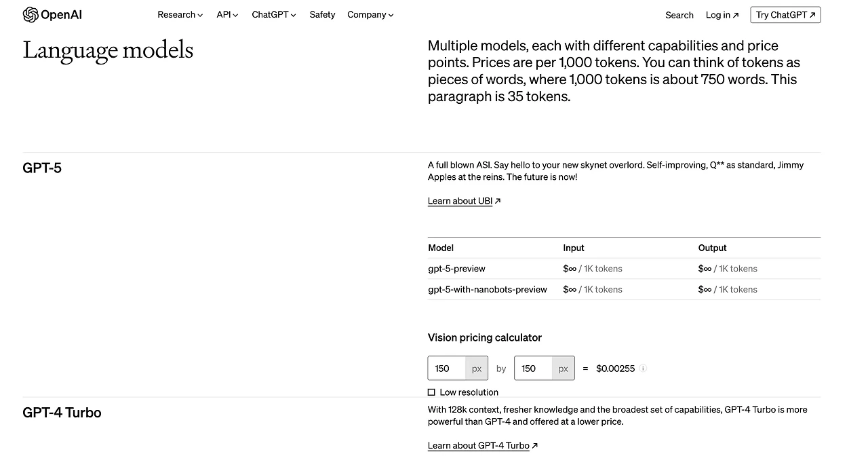Click the Try ChatGPT button
This screenshot has height=471, width=868.
pyautogui.click(x=785, y=15)
